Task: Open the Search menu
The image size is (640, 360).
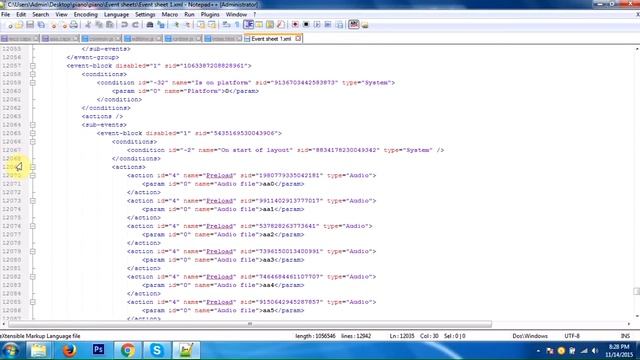Action: 40,14
